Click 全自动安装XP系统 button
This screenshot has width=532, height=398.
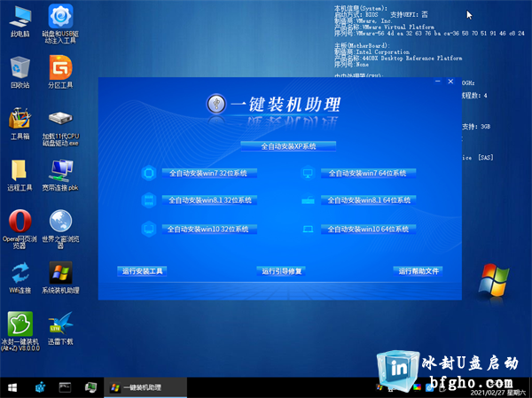(x=288, y=146)
